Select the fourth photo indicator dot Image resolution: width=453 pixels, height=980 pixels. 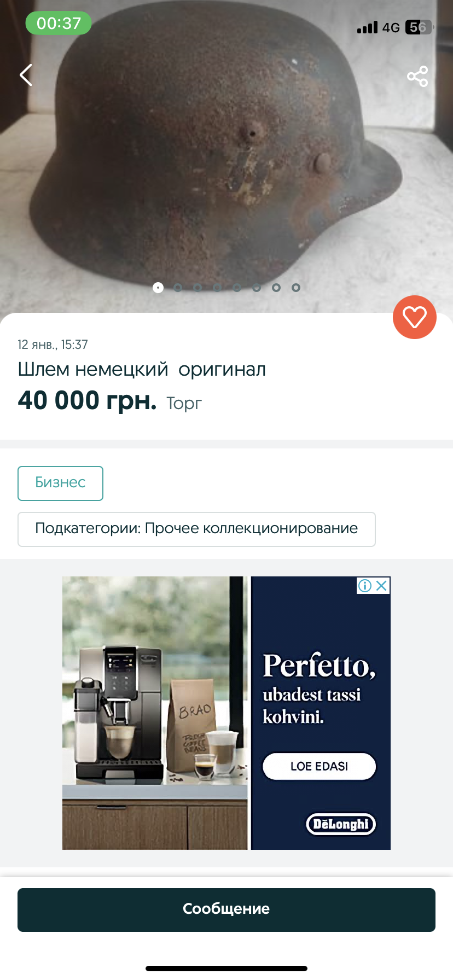pyautogui.click(x=217, y=288)
